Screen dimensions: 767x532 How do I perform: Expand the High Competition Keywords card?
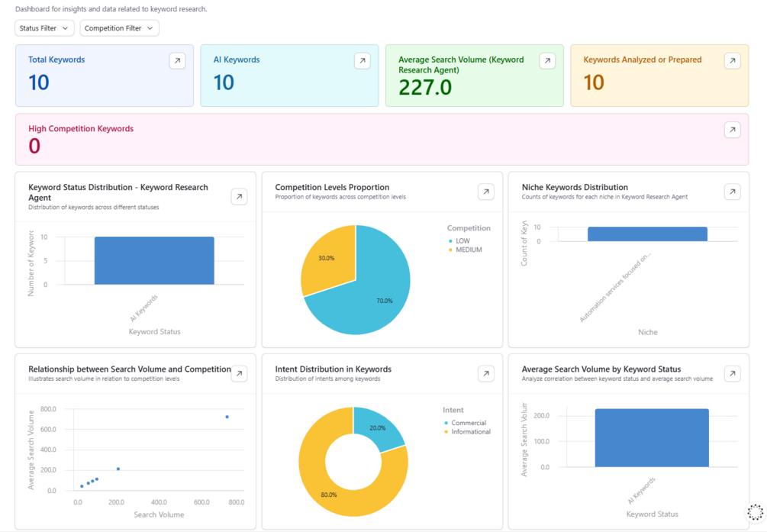point(732,130)
